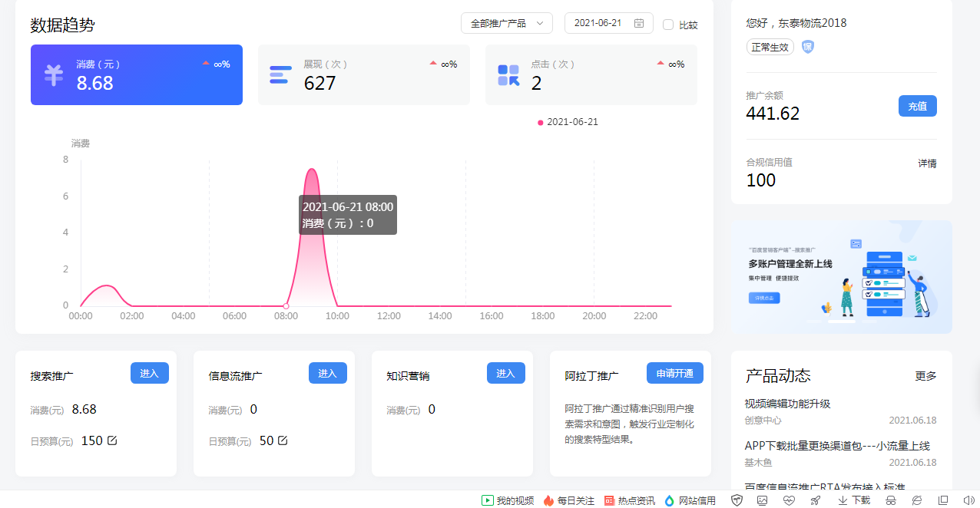This screenshot has width=980, height=508.
Task: Click the split window icon in bottom bar
Action: [x=943, y=500]
